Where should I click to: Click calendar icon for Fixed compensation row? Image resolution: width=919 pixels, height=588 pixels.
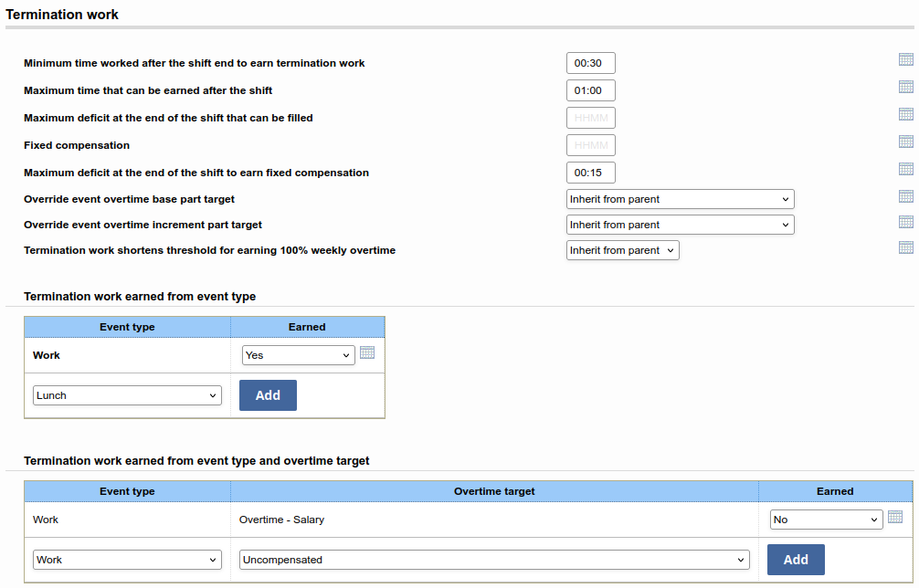click(905, 142)
